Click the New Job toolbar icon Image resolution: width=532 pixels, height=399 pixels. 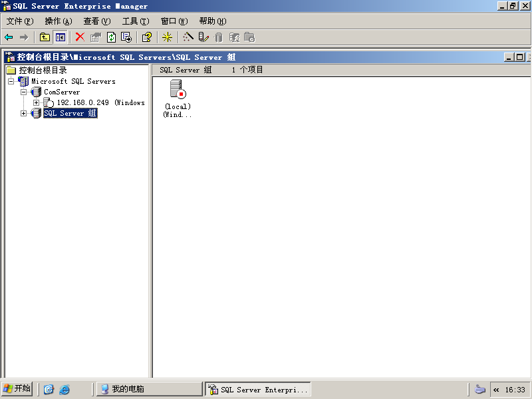coord(249,37)
